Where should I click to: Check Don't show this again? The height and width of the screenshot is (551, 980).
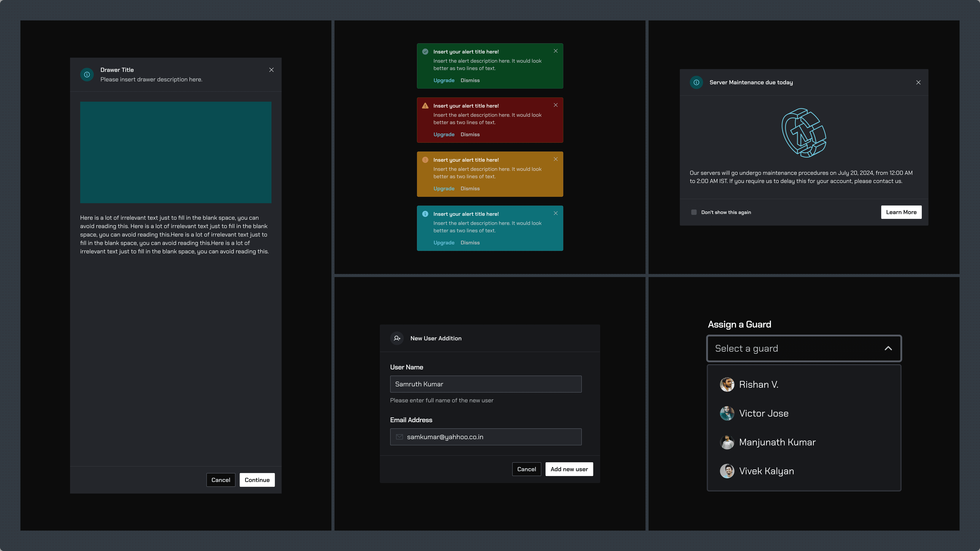click(694, 212)
